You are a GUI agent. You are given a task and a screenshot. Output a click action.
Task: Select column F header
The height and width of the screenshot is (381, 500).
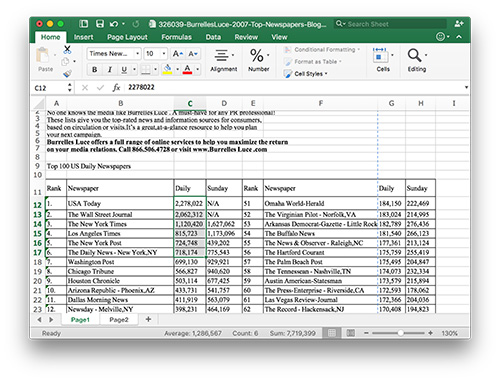pyautogui.click(x=321, y=103)
